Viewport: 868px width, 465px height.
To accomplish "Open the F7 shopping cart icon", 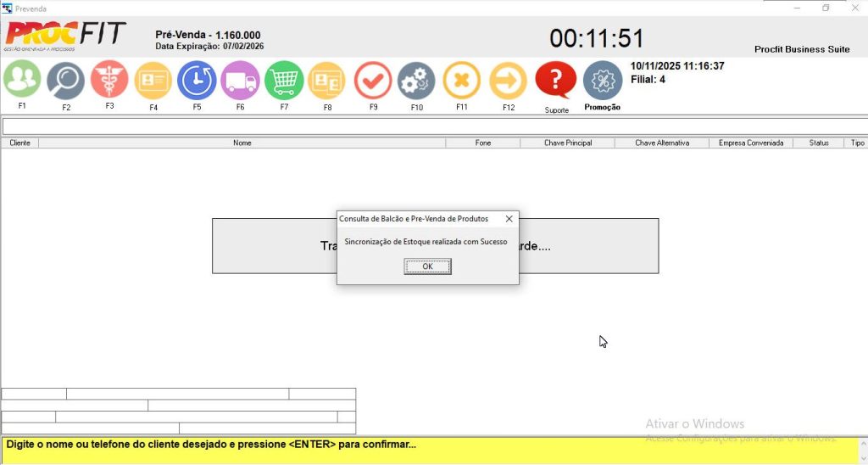I will (x=284, y=81).
